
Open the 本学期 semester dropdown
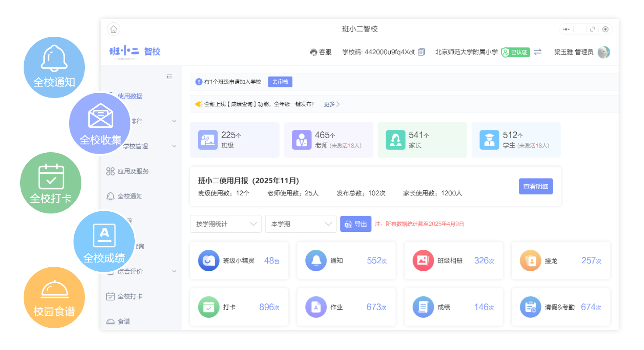point(301,224)
